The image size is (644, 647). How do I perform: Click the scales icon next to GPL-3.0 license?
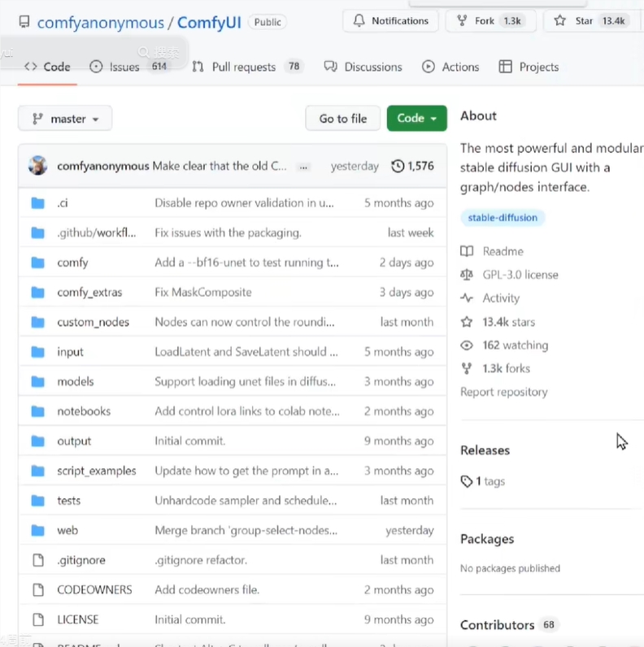467,275
